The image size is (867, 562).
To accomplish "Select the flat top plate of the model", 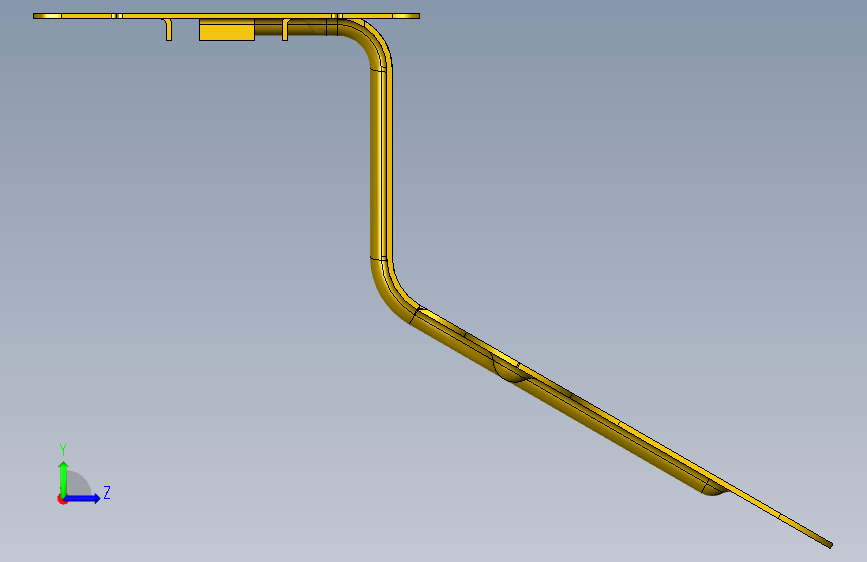I will coord(226,16).
